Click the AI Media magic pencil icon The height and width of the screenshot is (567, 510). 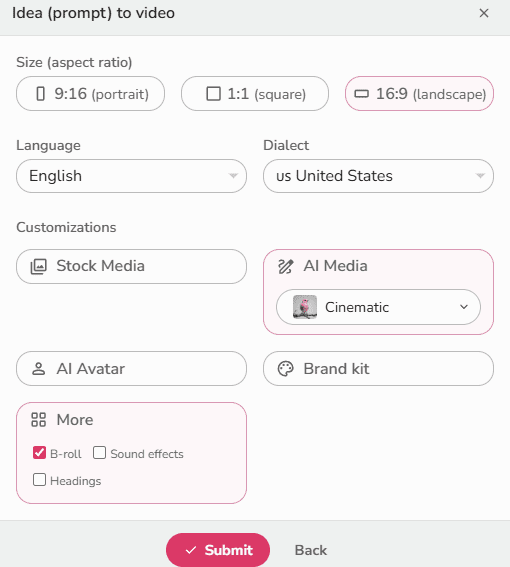(285, 267)
